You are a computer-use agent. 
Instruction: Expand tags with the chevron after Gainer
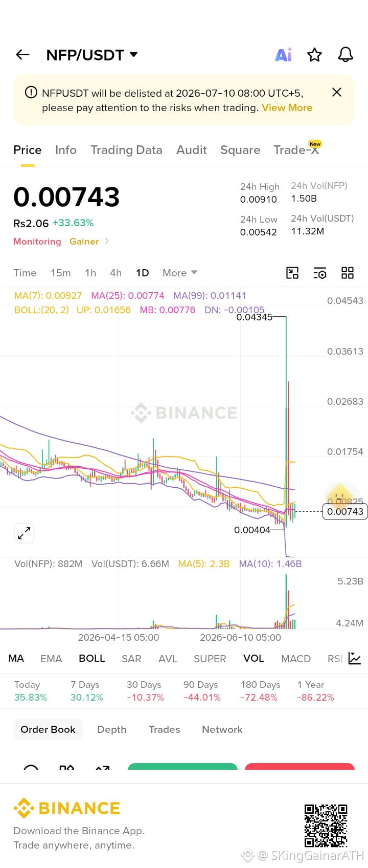click(x=106, y=241)
